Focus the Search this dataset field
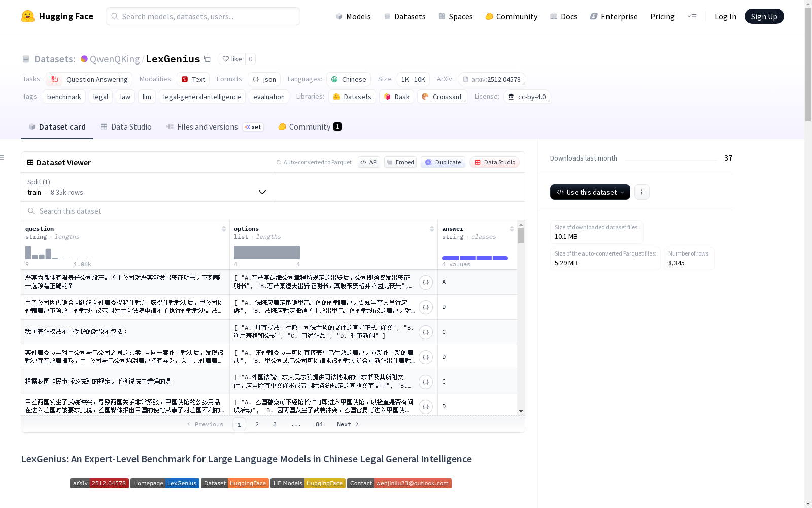This screenshot has height=508, width=812. click(x=273, y=211)
